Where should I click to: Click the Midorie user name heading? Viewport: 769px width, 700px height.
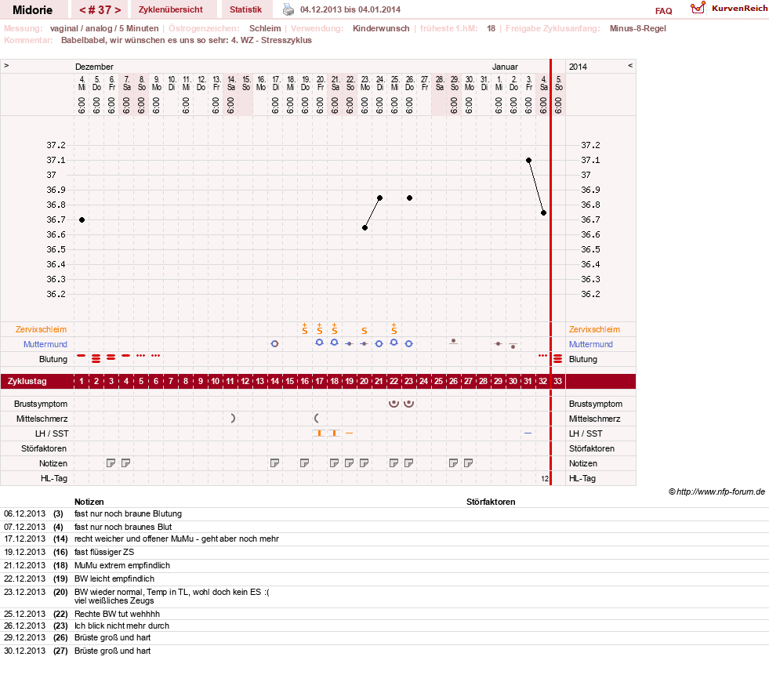[32, 10]
